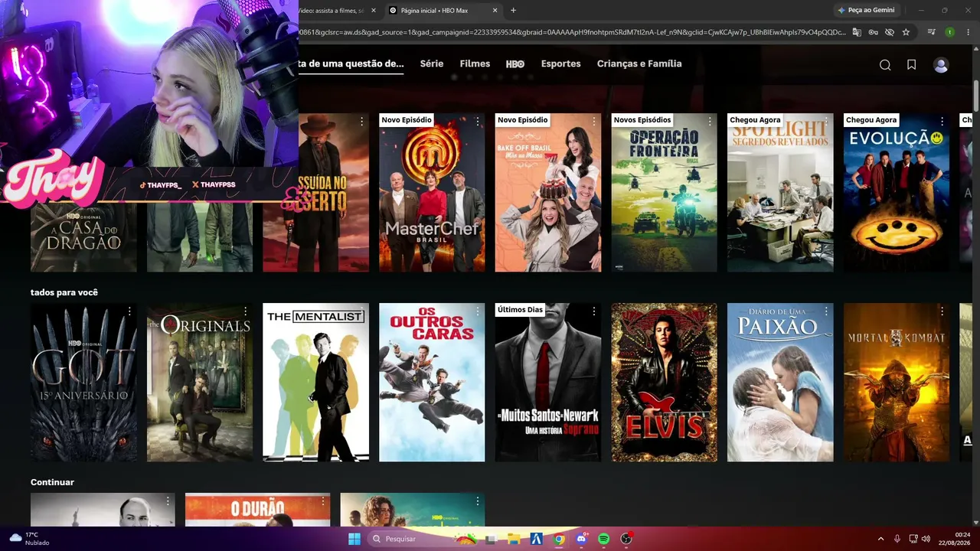Open the Chrome profile avatar
The image size is (980, 551).
(949, 32)
